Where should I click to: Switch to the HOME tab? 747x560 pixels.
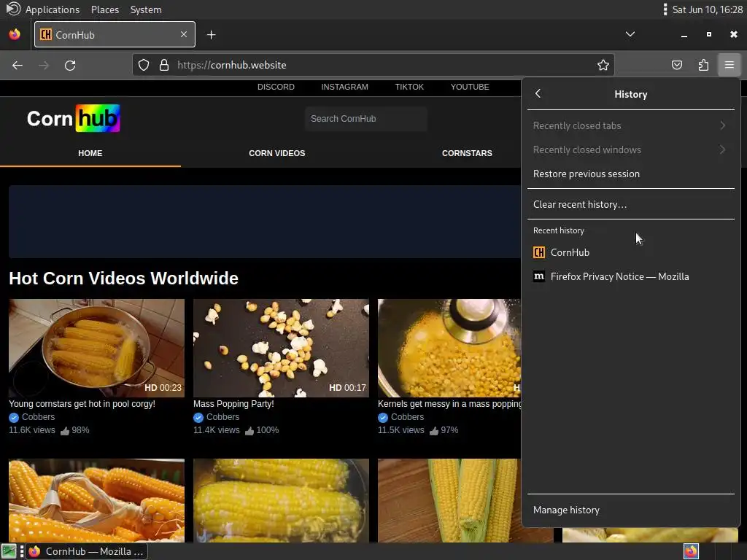(90, 153)
